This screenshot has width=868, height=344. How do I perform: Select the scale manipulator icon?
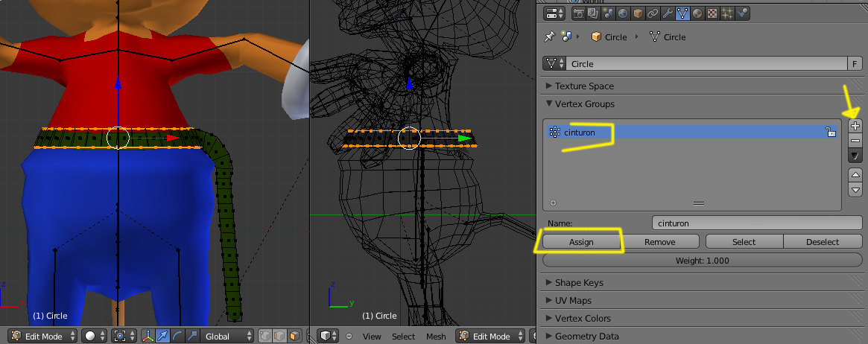click(x=192, y=336)
